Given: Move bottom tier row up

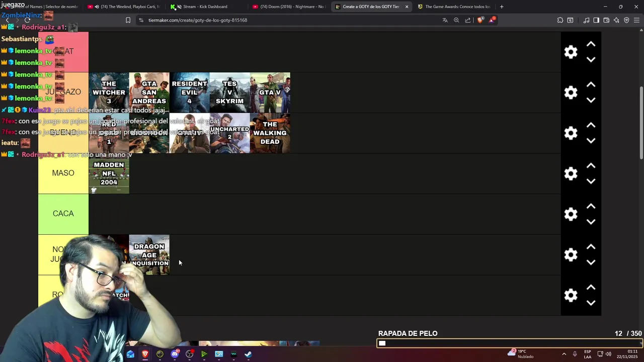Looking at the screenshot, I should pyautogui.click(x=591, y=287).
